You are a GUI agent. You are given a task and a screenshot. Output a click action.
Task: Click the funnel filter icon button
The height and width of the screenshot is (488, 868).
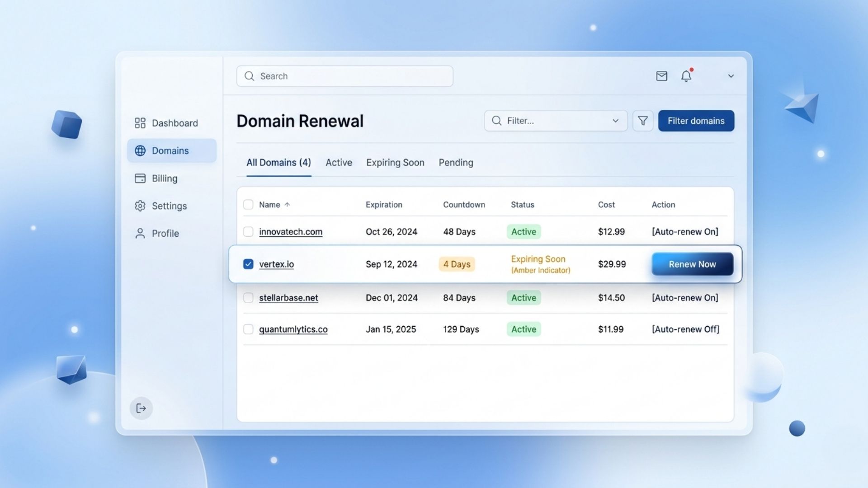642,121
